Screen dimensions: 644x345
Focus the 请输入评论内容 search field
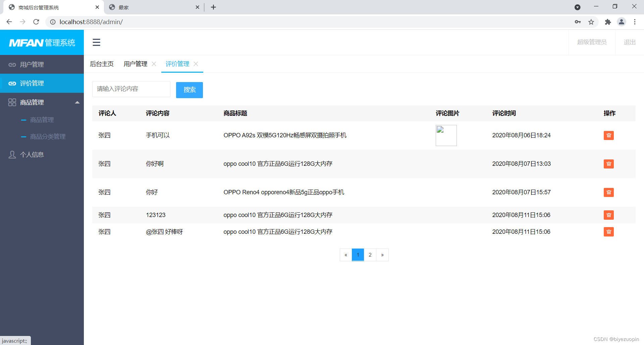tap(131, 89)
